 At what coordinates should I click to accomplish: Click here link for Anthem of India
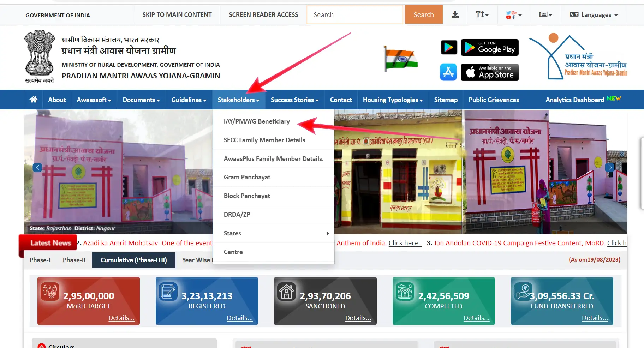click(405, 243)
